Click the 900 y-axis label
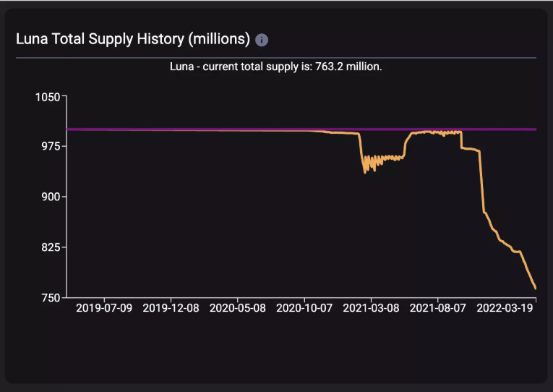 pyautogui.click(x=51, y=197)
